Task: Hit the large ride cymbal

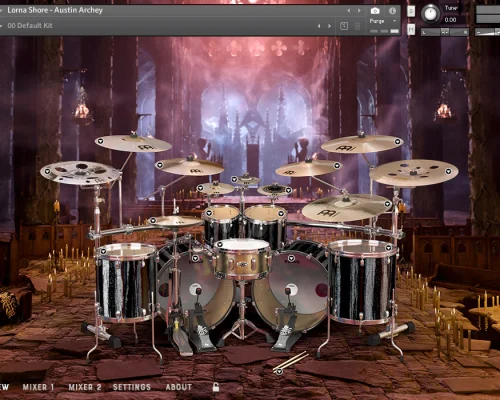Action: pyautogui.click(x=347, y=207)
